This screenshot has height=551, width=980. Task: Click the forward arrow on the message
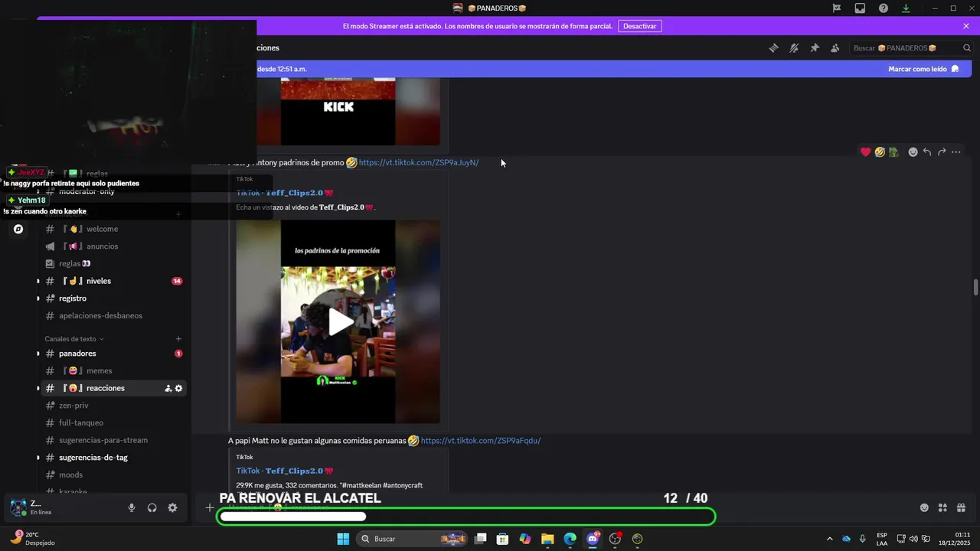tap(942, 152)
